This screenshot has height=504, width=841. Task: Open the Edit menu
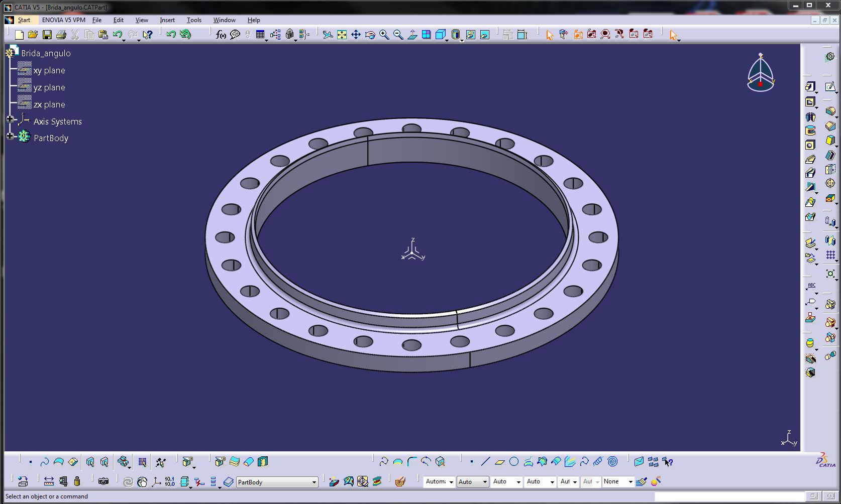coord(119,20)
